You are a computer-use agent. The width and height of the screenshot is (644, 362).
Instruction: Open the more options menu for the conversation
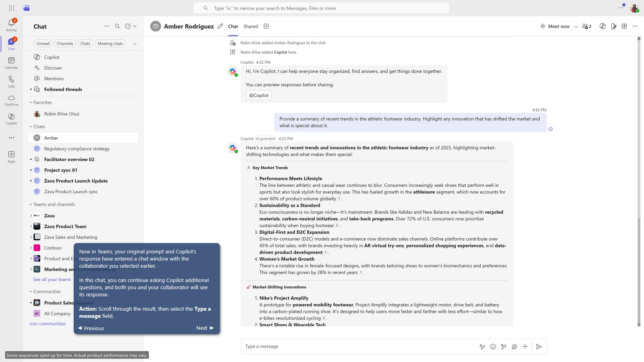pyautogui.click(x=635, y=26)
